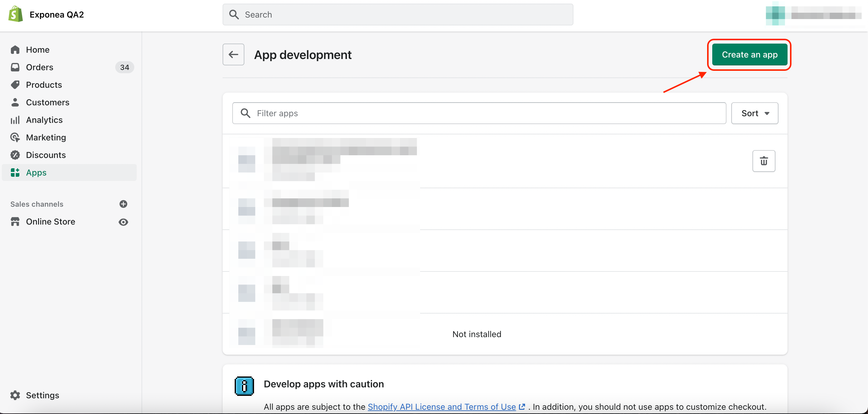868x414 pixels.
Task: Open Discounts page
Action: [46, 155]
